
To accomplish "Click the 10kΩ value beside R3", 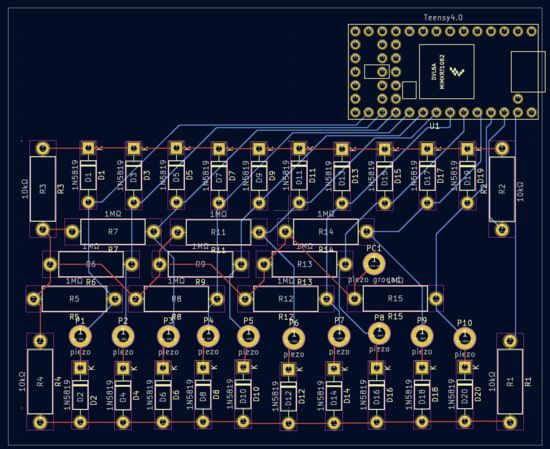I will pyautogui.click(x=25, y=189).
